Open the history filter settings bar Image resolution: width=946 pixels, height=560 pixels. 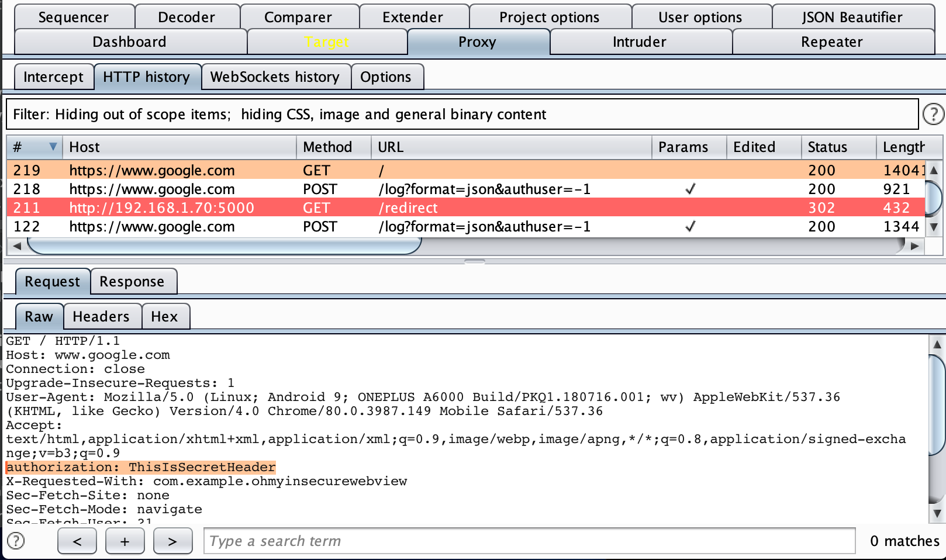(x=462, y=114)
